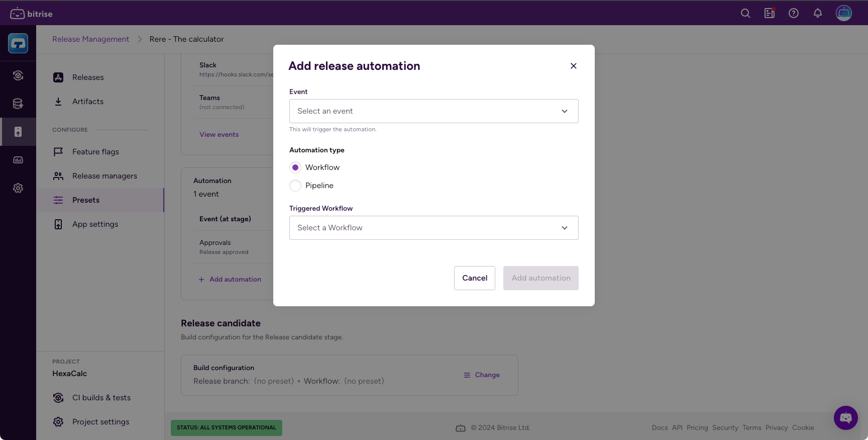Click the Project settings gear icon
Screen dimensions: 868x440
pos(58,422)
